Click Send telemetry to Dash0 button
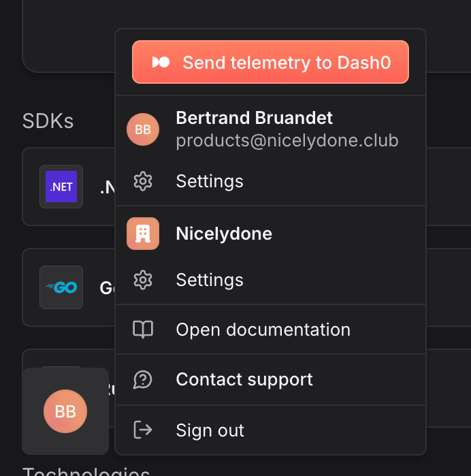 [270, 63]
